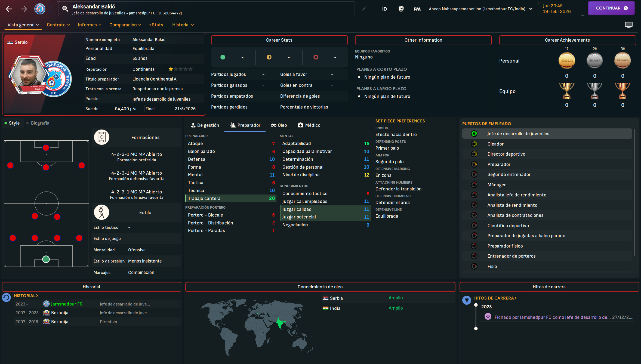Open the Vista general dropdown
Screen dimensions: 641x364
tap(23, 25)
